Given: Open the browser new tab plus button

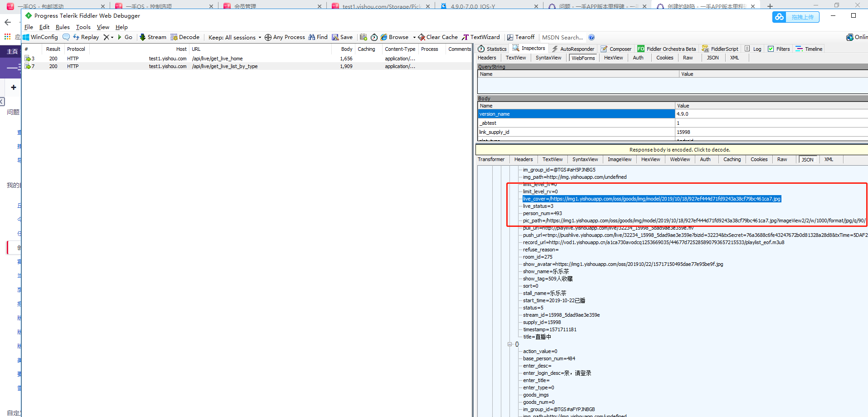Looking at the screenshot, I should [x=770, y=6].
